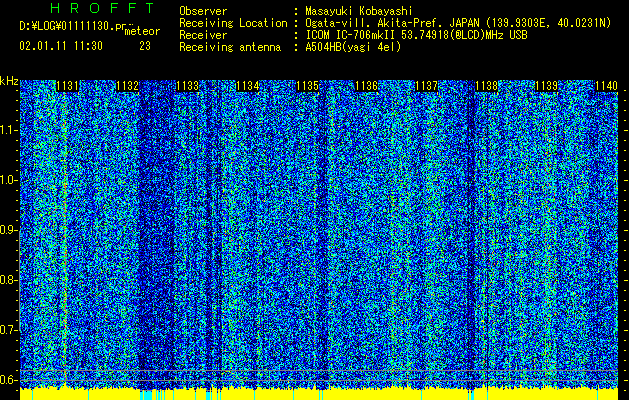Click the yellow signal level strip
This screenshot has height=400, width=629.
[x=319, y=394]
